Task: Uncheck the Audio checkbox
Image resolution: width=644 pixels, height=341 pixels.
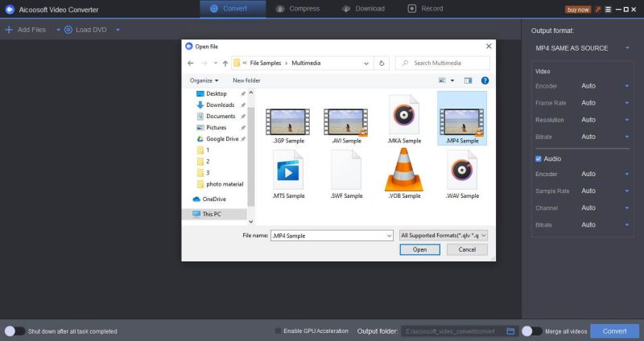Action: [x=539, y=158]
